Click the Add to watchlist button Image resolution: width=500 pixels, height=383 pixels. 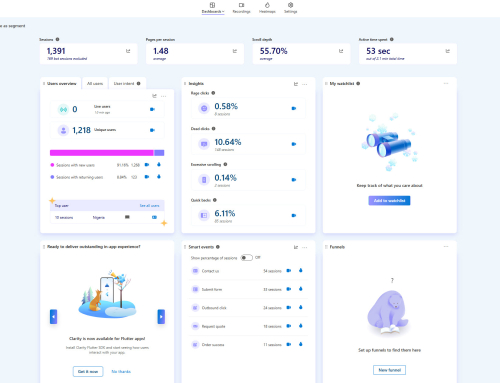tap(389, 201)
